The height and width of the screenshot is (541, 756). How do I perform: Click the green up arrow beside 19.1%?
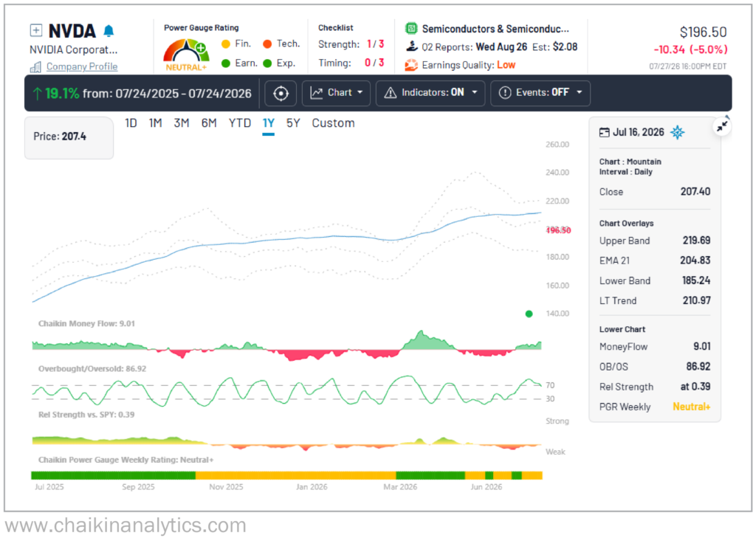click(37, 93)
